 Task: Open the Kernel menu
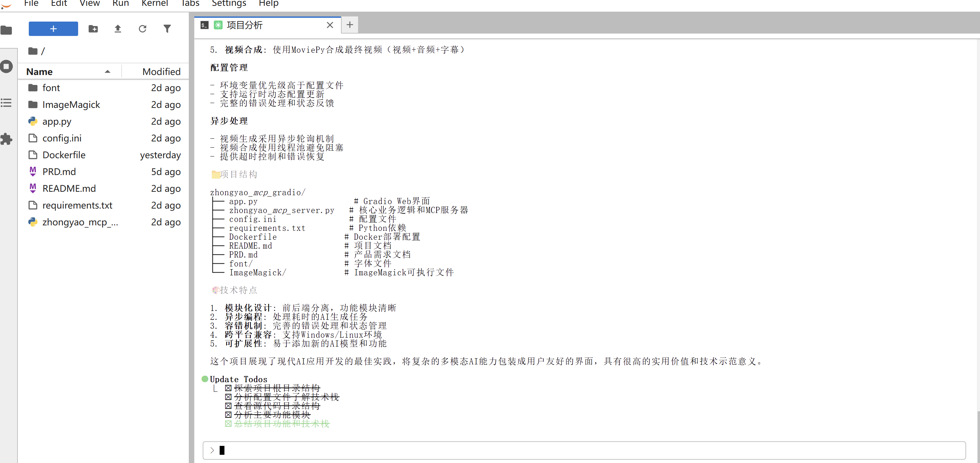point(155,3)
